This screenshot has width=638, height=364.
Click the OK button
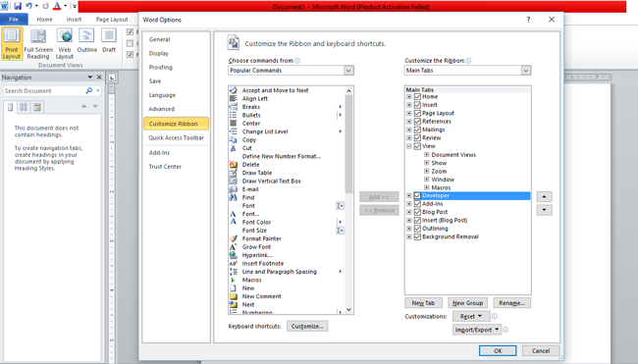click(498, 350)
